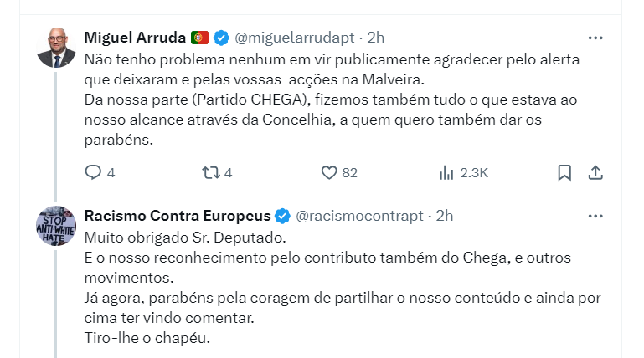Like Miguel Arruda's tweet
This screenshot has height=358, width=644.
coord(329,172)
